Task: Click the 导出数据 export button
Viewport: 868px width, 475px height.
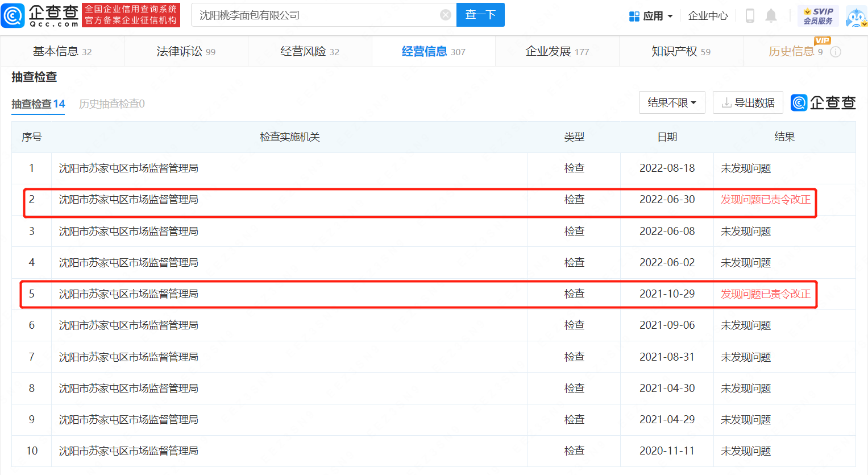Action: pyautogui.click(x=748, y=102)
